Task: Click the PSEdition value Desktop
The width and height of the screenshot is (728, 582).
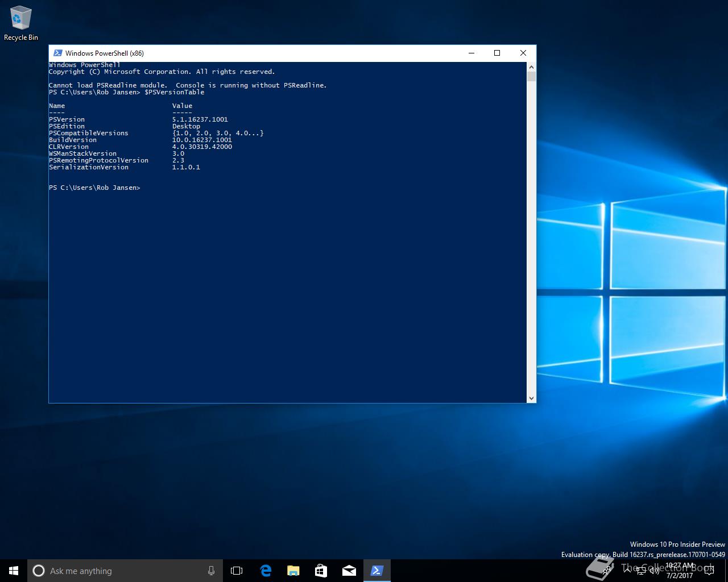Action: click(x=186, y=126)
